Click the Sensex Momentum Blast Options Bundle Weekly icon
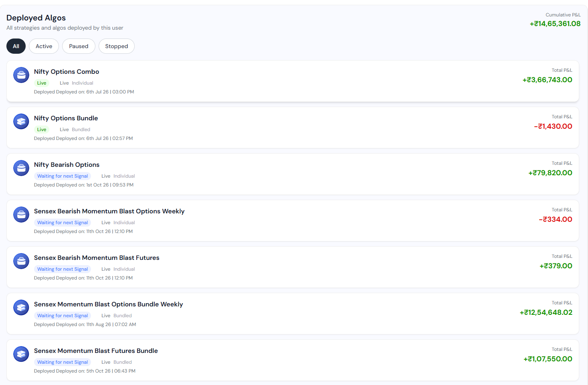The width and height of the screenshot is (588, 385). click(21, 308)
